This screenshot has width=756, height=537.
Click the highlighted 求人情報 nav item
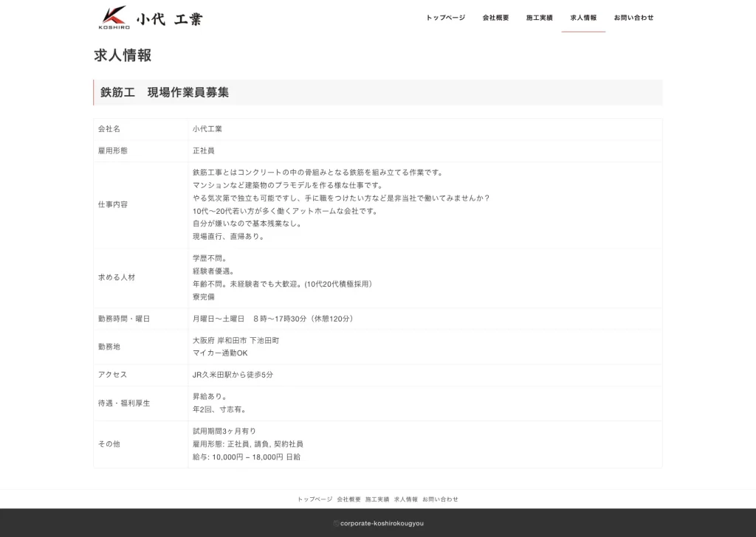coord(583,17)
